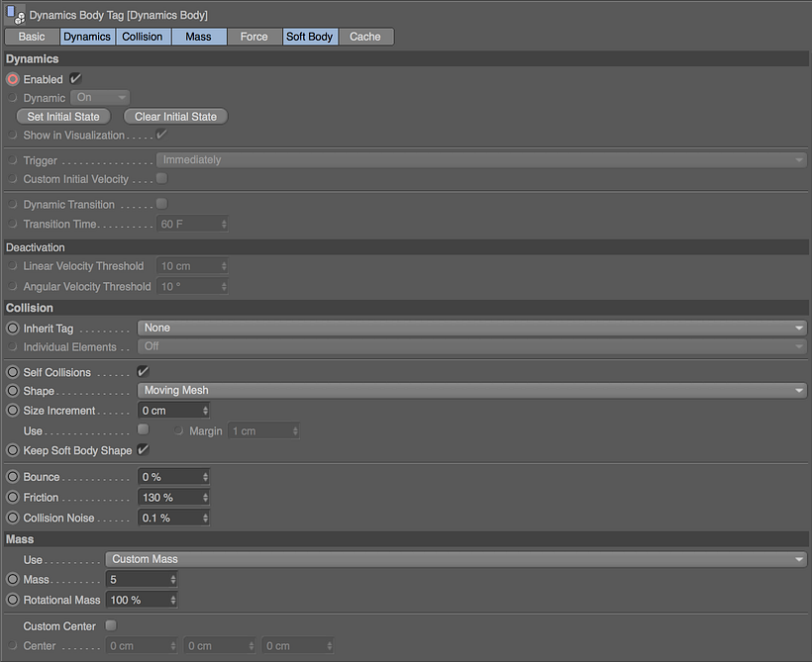Switch to the Soft Body tab
This screenshot has width=812, height=662.
click(x=310, y=37)
